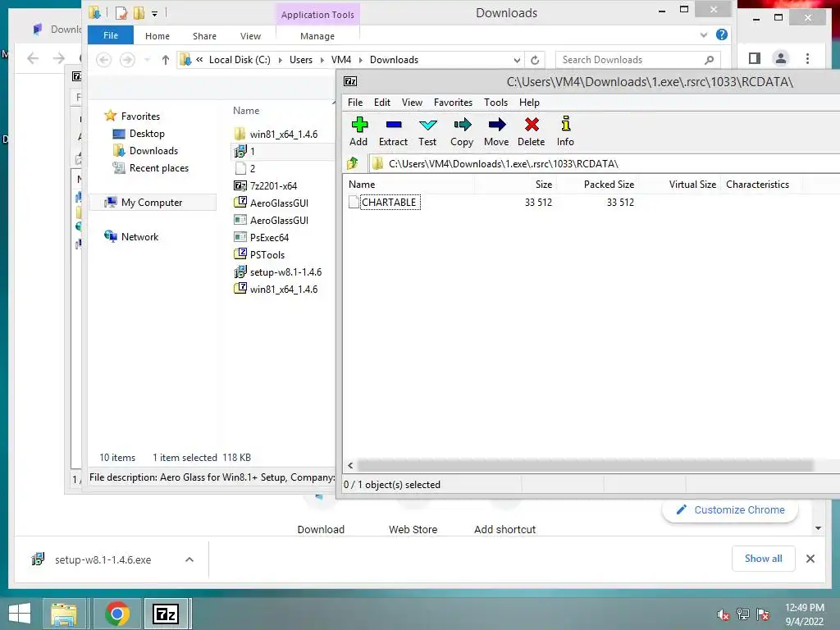The width and height of the screenshot is (840, 630).
Task: Click Users in the breadcrumb path
Action: point(300,60)
